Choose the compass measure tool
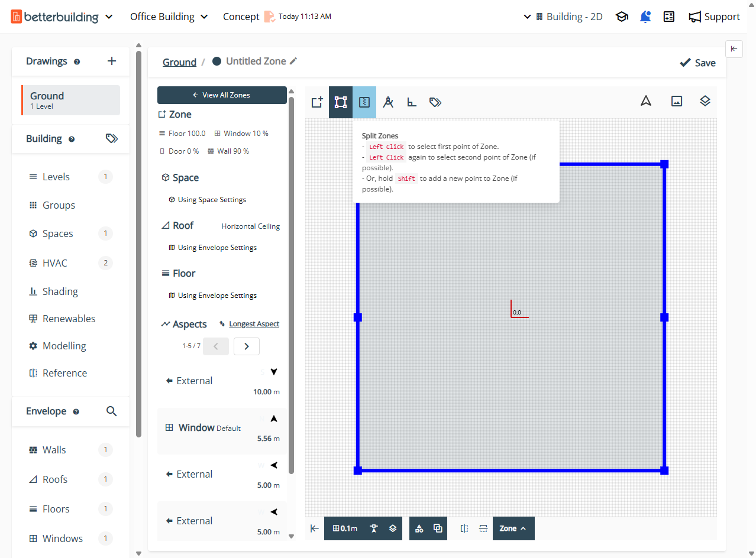Viewport: 756px width, 558px height. 388,102
